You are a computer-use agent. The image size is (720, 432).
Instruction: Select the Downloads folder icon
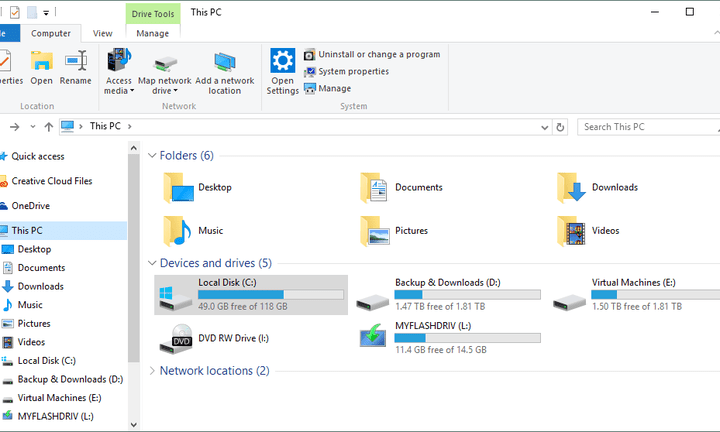point(571,187)
